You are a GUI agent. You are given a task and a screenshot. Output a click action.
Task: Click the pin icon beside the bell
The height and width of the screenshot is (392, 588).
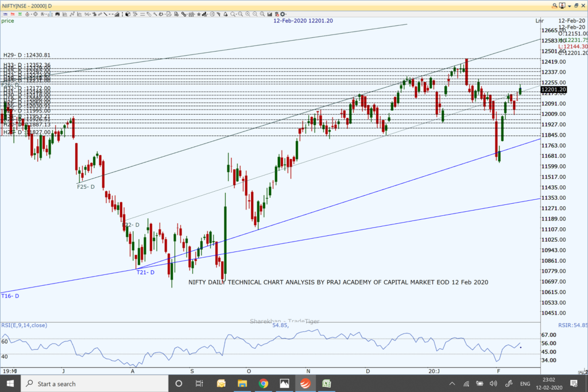point(218,14)
